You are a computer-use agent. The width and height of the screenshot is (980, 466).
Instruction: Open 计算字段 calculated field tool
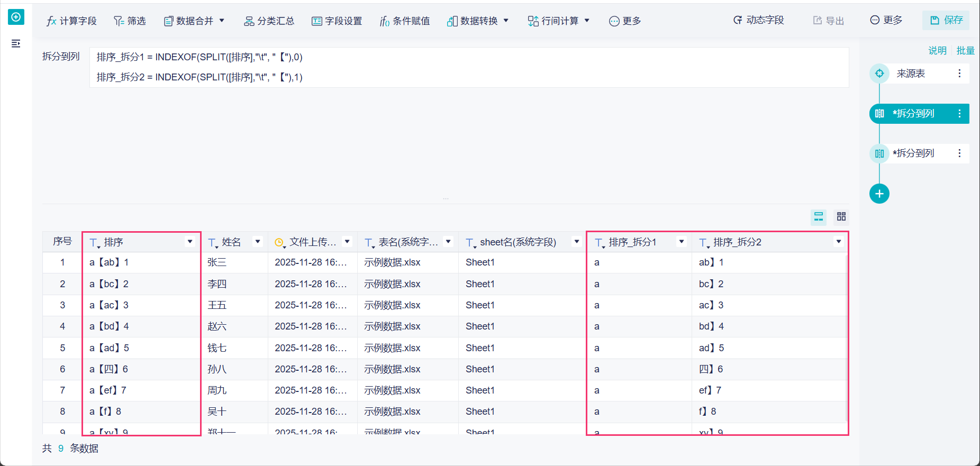(x=71, y=21)
